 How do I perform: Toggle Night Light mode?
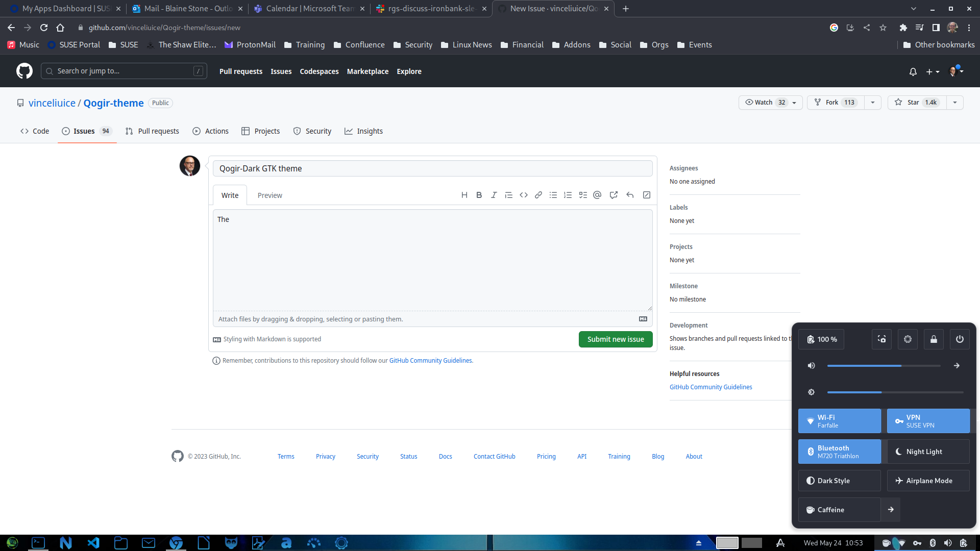[928, 452]
